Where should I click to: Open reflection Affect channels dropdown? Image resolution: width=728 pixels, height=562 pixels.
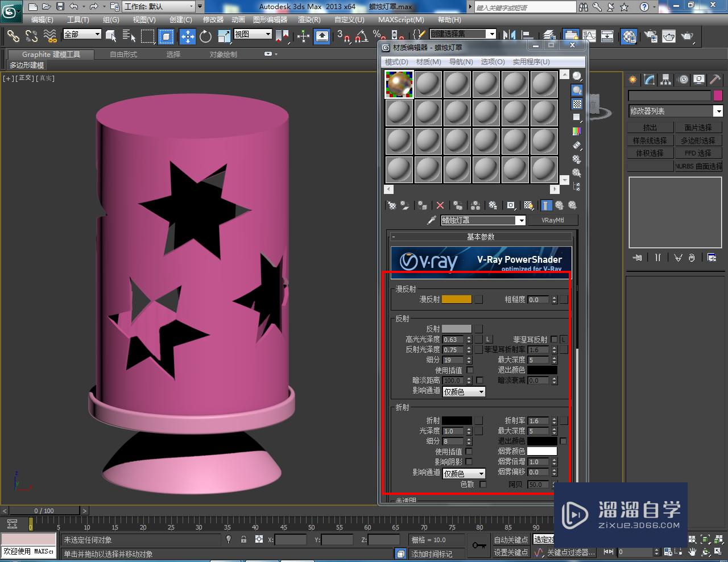point(464,392)
